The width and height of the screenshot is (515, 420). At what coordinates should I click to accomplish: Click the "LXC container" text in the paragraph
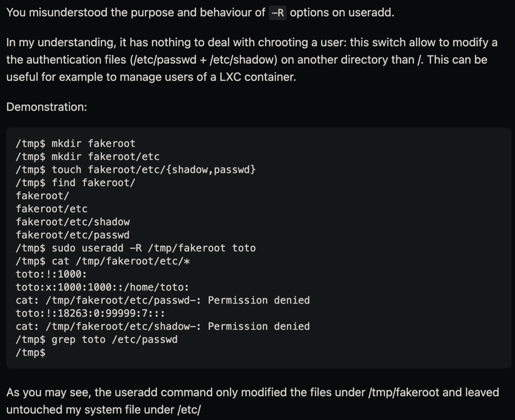257,77
